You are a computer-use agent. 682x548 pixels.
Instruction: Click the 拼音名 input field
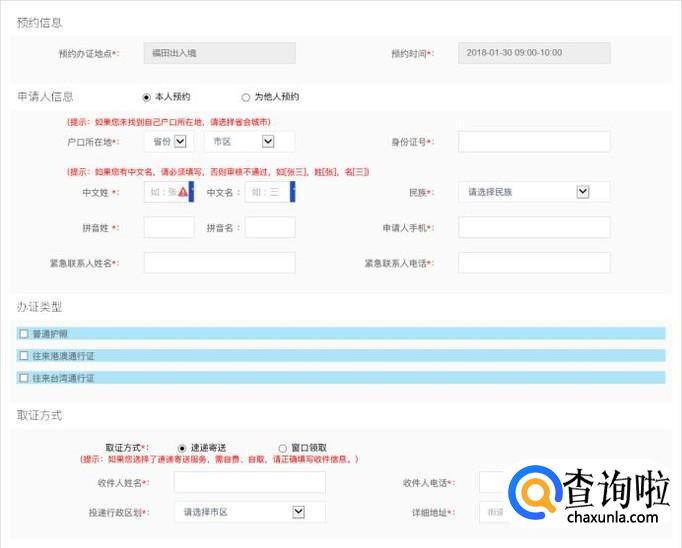[270, 227]
